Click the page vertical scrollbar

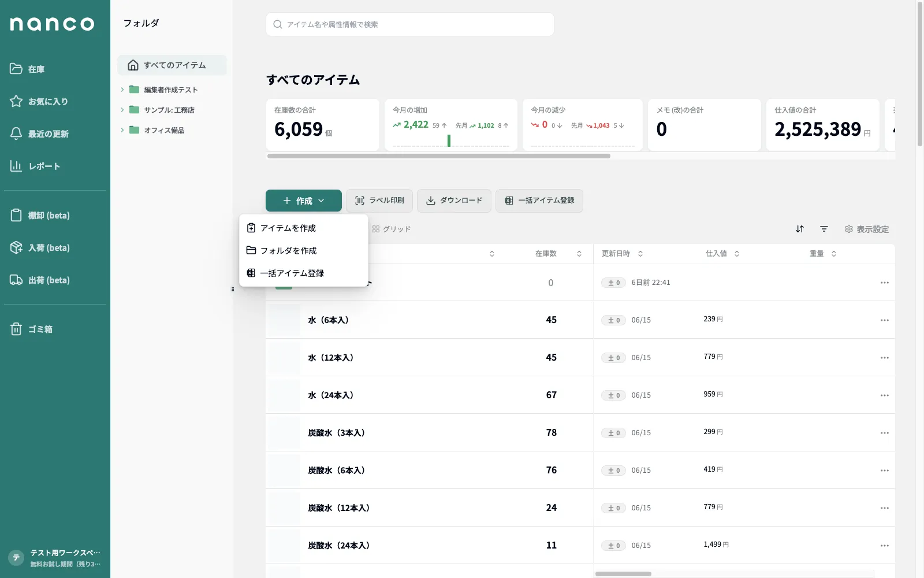tap(920, 74)
